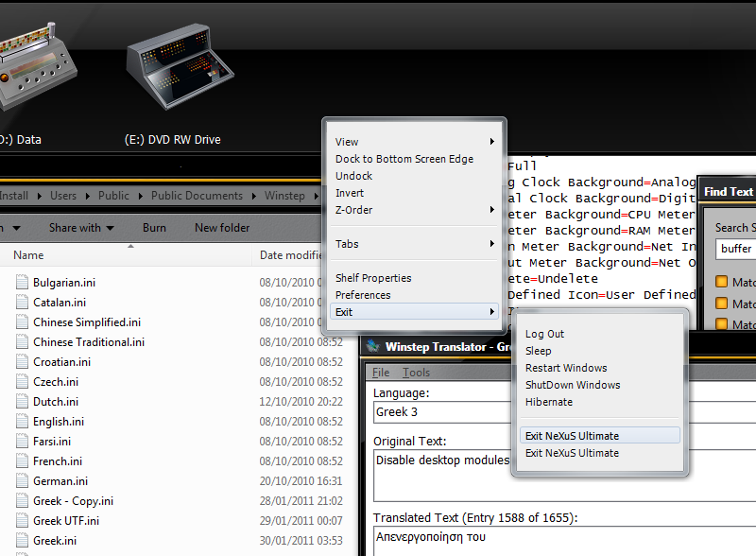Open the Tools menu in Winstep Translator
Screen dimensions: 756x556
tap(416, 373)
